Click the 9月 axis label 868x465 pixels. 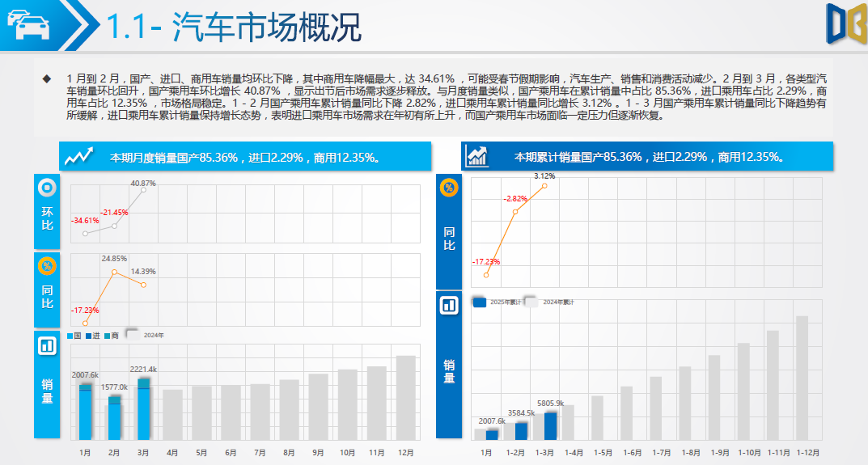click(x=318, y=453)
